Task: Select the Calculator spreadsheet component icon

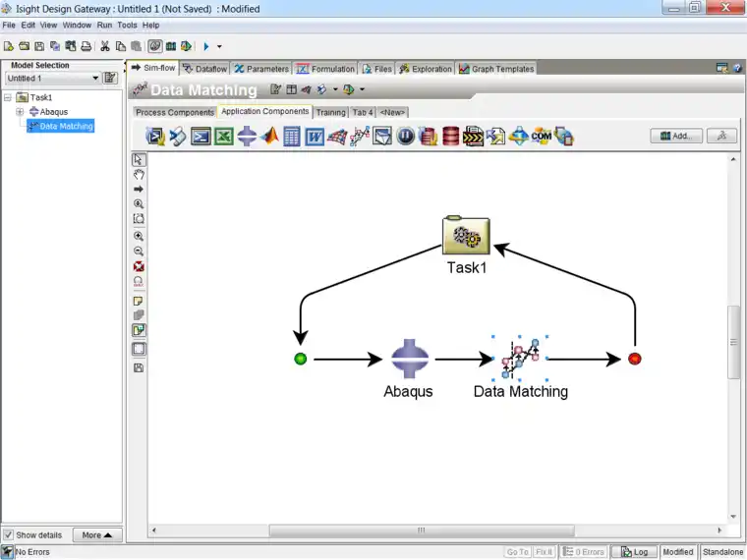Action: pyautogui.click(x=292, y=137)
